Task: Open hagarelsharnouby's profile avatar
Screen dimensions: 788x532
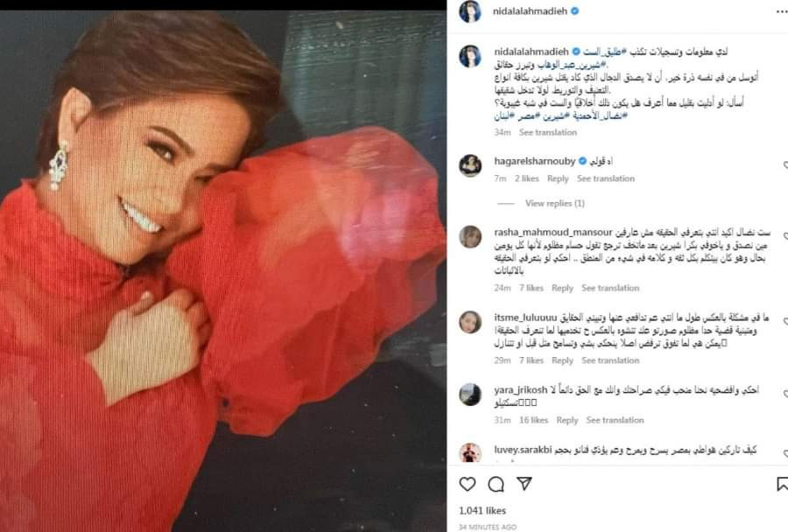Action: pos(470,165)
